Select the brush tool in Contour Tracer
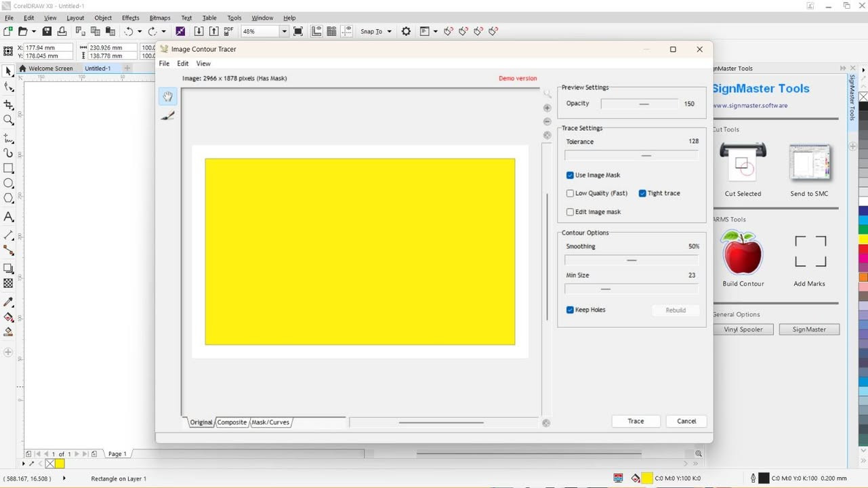This screenshot has width=868, height=488. pyautogui.click(x=167, y=116)
